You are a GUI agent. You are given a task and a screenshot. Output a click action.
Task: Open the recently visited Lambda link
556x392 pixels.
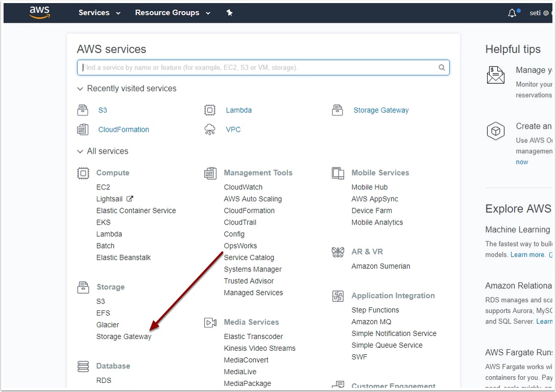(x=238, y=110)
